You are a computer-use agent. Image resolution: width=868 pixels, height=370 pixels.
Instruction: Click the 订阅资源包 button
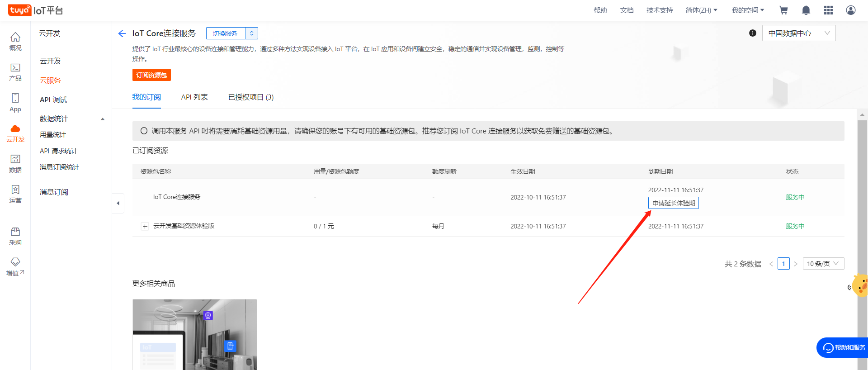(151, 75)
